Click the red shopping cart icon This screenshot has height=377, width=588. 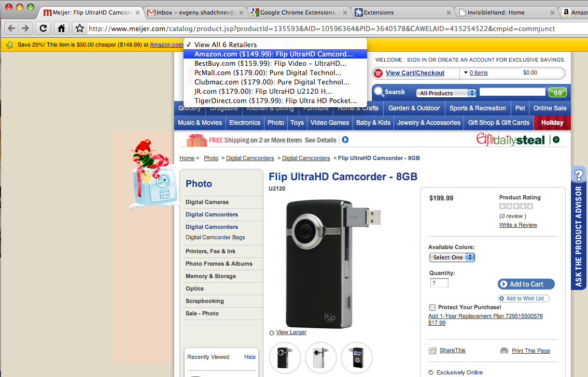[378, 73]
